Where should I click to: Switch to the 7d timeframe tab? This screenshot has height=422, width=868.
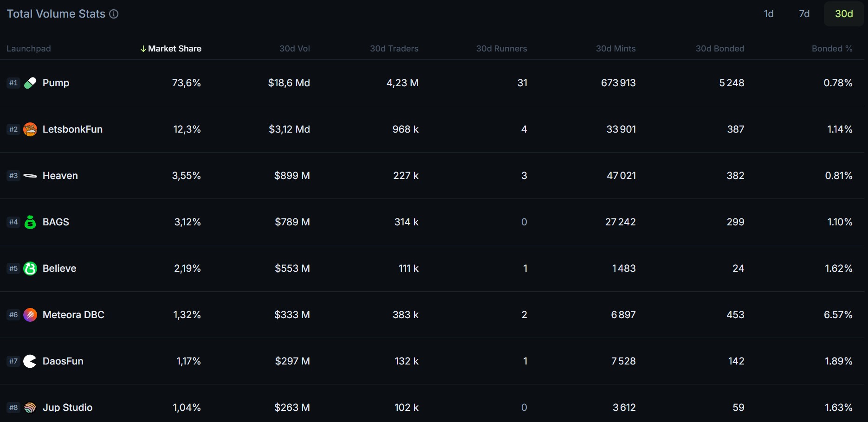tap(804, 14)
